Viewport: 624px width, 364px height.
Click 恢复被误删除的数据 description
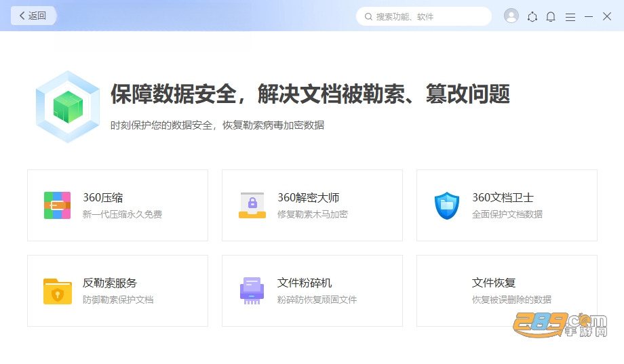pos(511,300)
